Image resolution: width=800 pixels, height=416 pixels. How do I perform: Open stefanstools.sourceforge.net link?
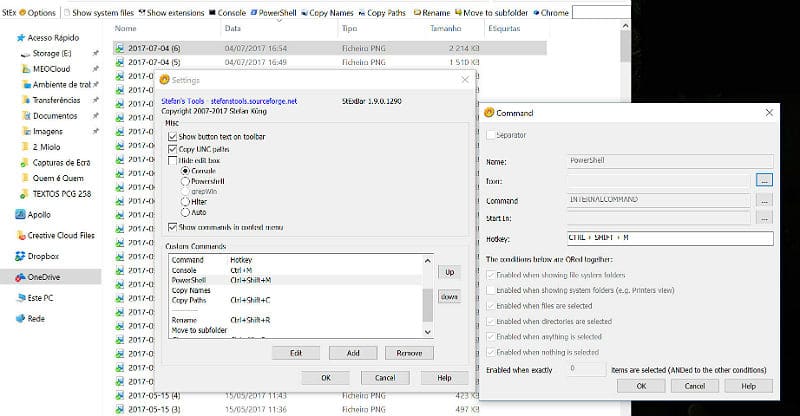tap(254, 101)
